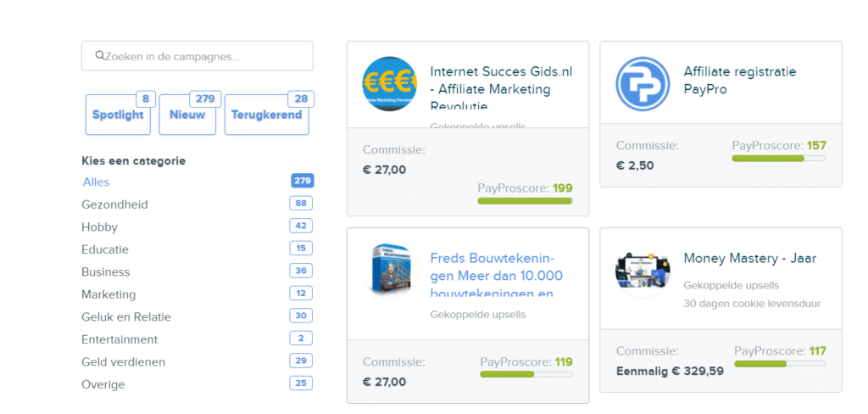The image size is (868, 414).
Task: Click the Entertainment count badge
Action: click(x=301, y=338)
